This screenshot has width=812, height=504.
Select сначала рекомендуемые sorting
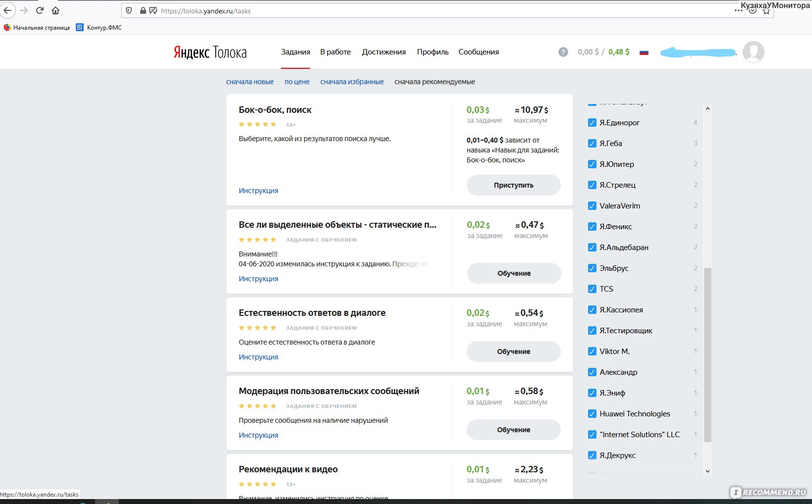click(434, 82)
